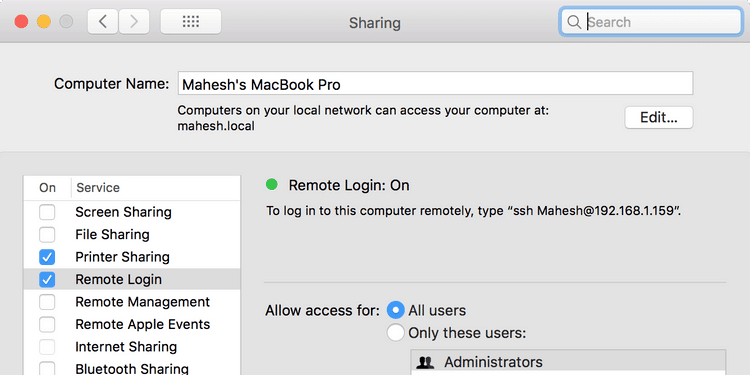
Task: Enable Remote Management checkbox
Action: [x=47, y=302]
